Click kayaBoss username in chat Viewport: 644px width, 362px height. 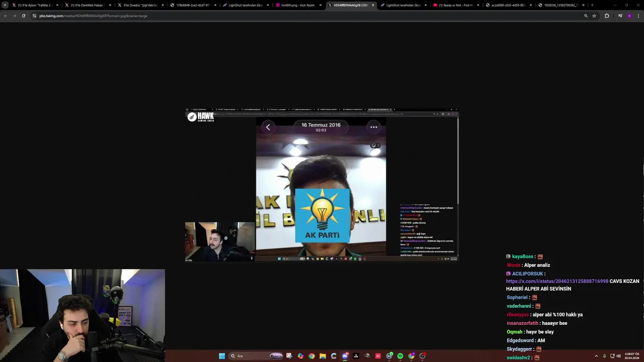(x=522, y=256)
